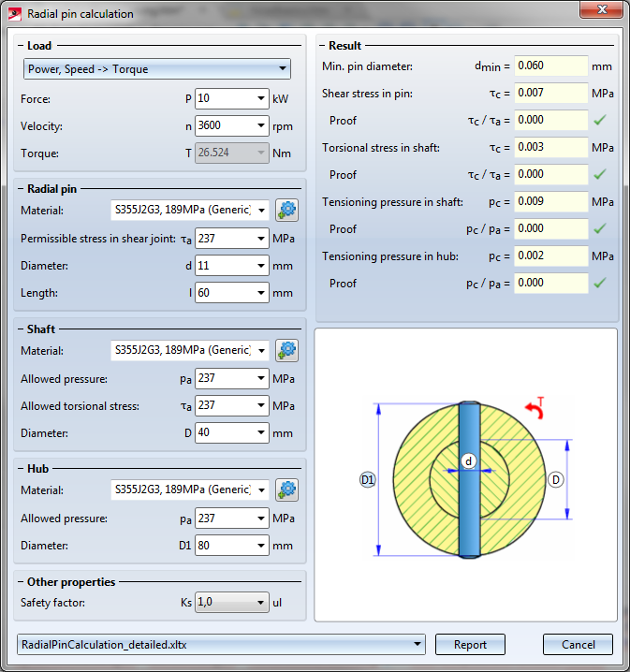
Task: Open material settings for Radial pin
Action: (287, 210)
